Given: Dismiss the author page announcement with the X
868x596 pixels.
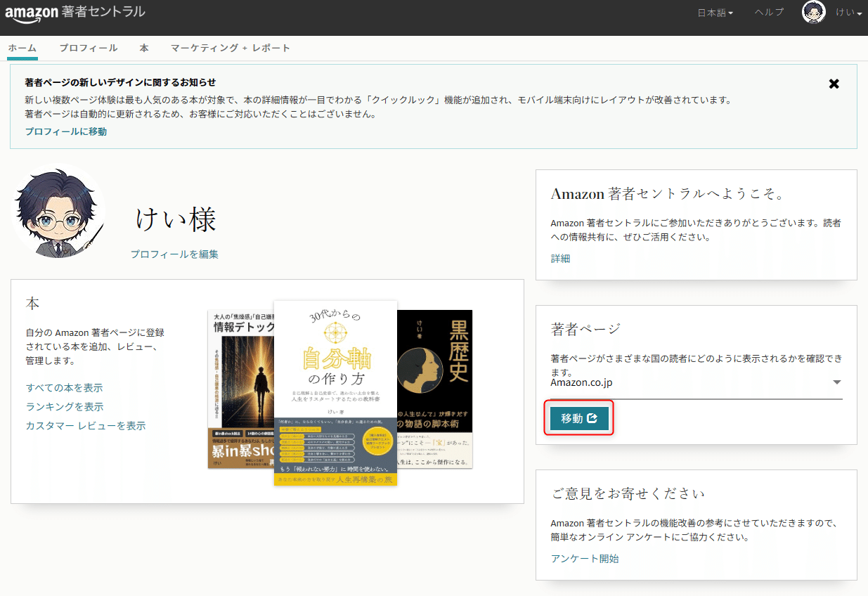Looking at the screenshot, I should tap(834, 84).
